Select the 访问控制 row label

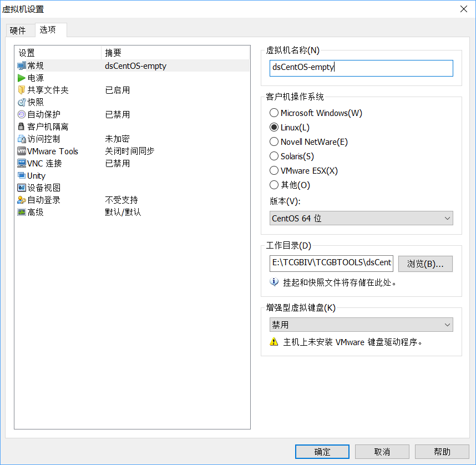[x=44, y=139]
